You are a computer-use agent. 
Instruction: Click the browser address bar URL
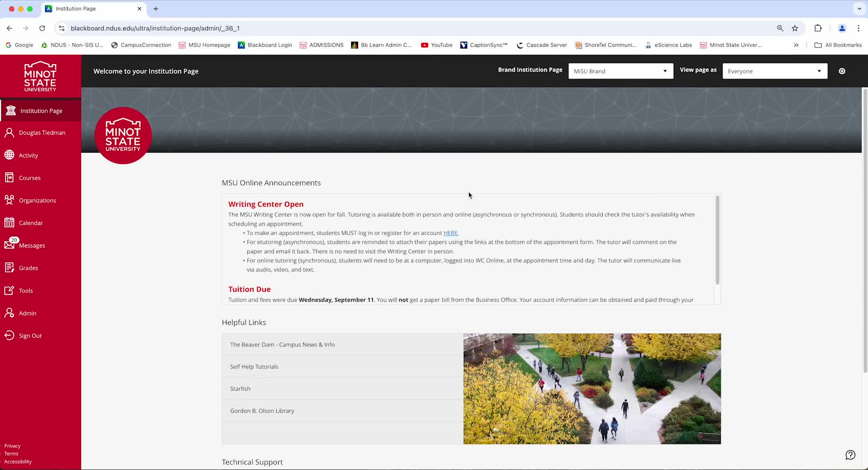pos(155,28)
